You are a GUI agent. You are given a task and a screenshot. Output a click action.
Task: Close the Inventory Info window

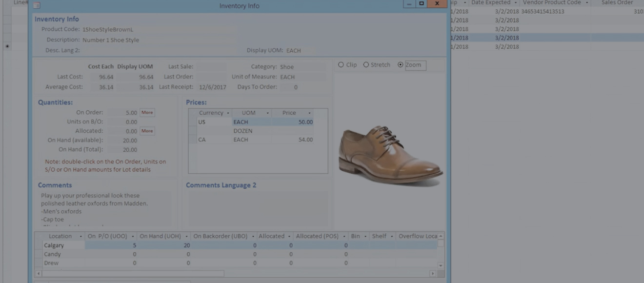437,3
